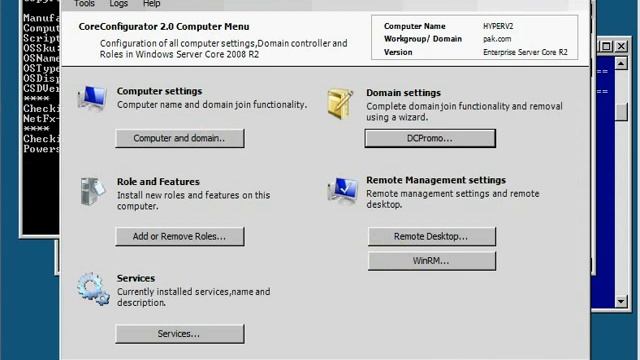Screen dimensions: 640x360
Task: Click the Remote Management settings heading
Action: (x=436, y=180)
